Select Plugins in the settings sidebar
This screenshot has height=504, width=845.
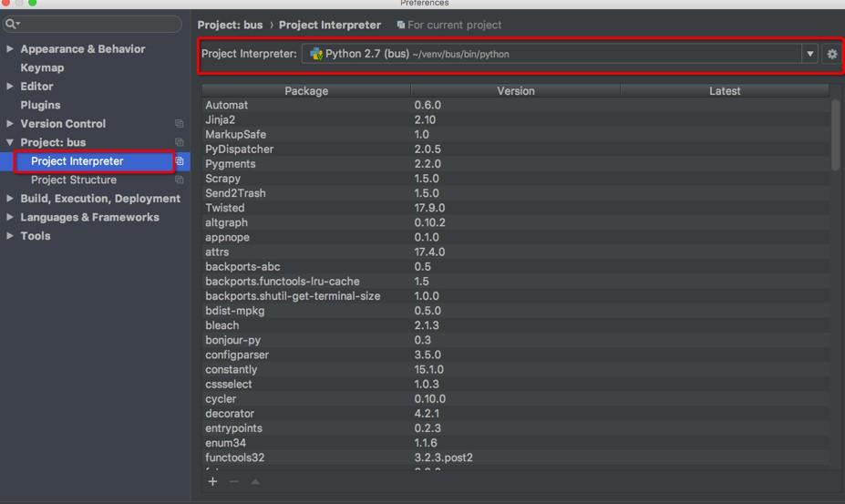pyautogui.click(x=40, y=105)
